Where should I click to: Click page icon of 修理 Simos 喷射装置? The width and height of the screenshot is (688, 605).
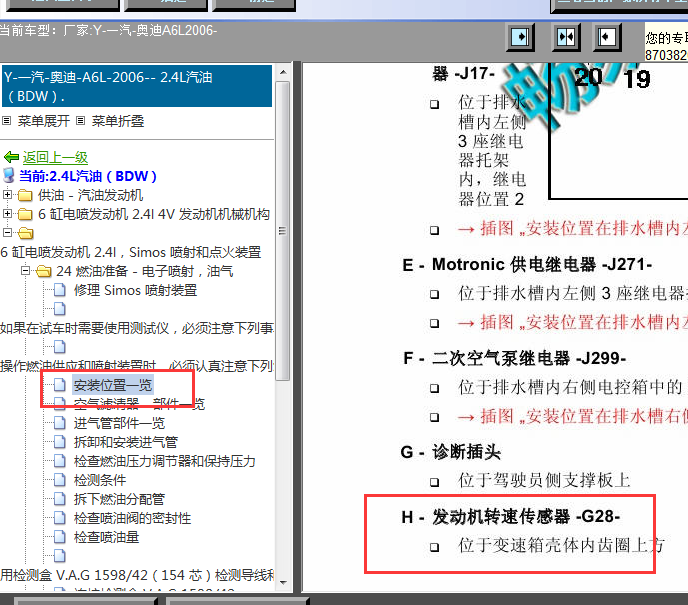[60, 290]
